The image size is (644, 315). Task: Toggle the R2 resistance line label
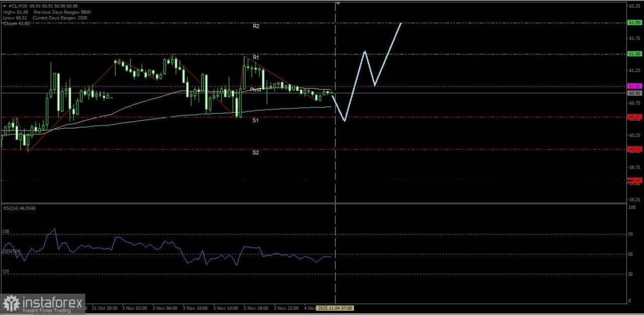tap(256, 26)
